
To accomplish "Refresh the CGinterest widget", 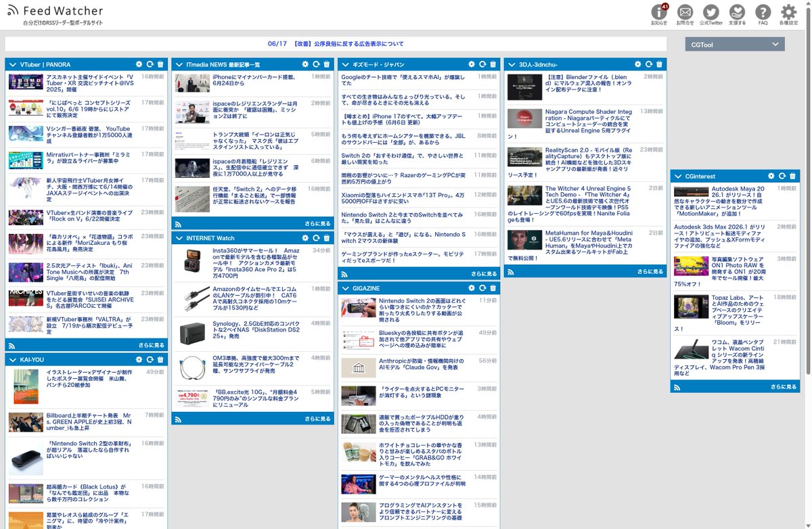I will 782,176.
